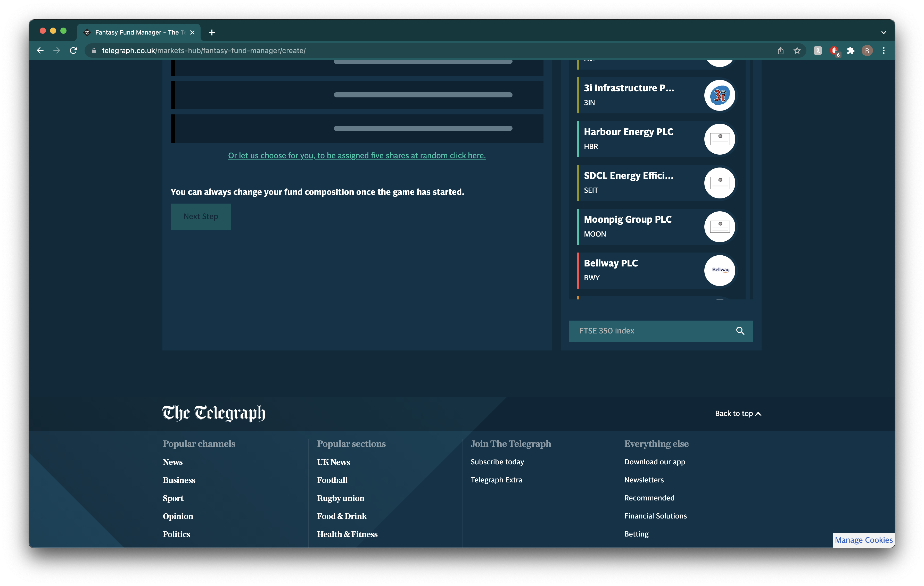Open the profile avatar R
Image resolution: width=924 pixels, height=586 pixels.
click(x=867, y=51)
